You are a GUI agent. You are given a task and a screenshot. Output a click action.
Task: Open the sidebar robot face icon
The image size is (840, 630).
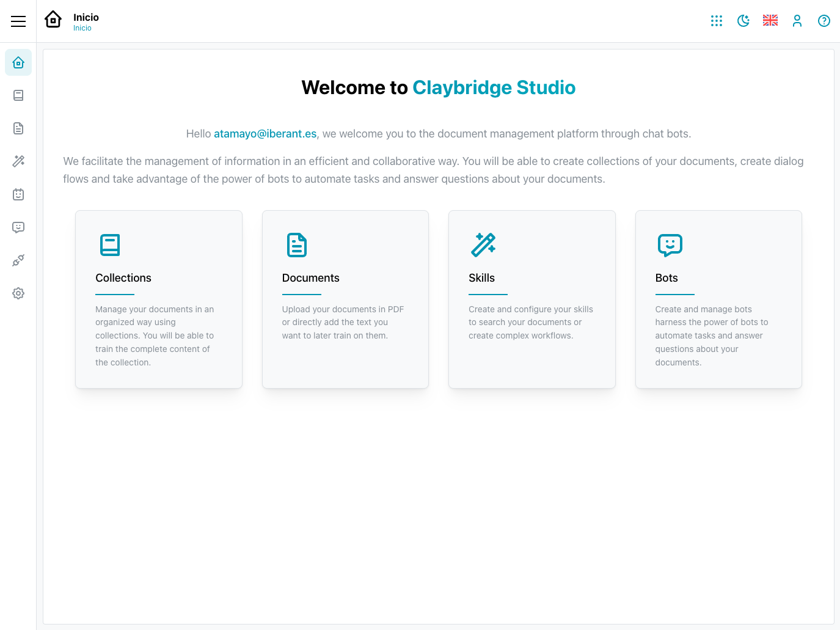point(18,194)
